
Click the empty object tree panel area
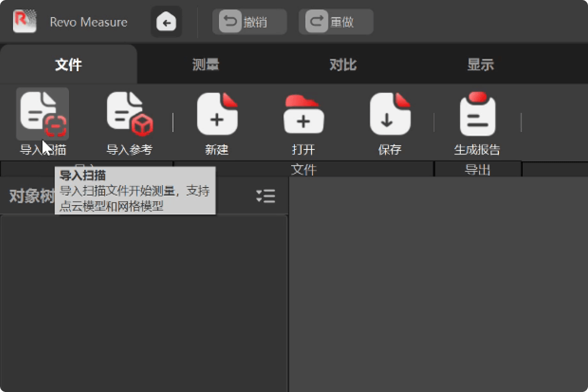143,300
